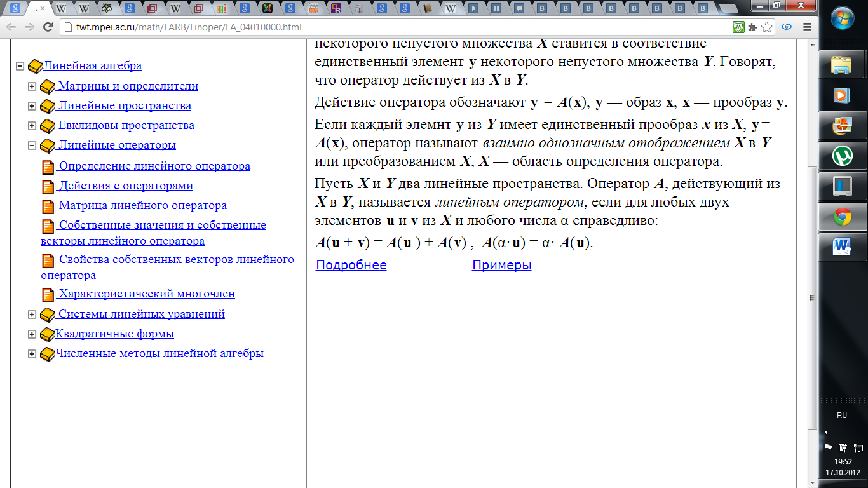Collapse the Линейные операторы node
This screenshot has height=488, width=868.
32,146
